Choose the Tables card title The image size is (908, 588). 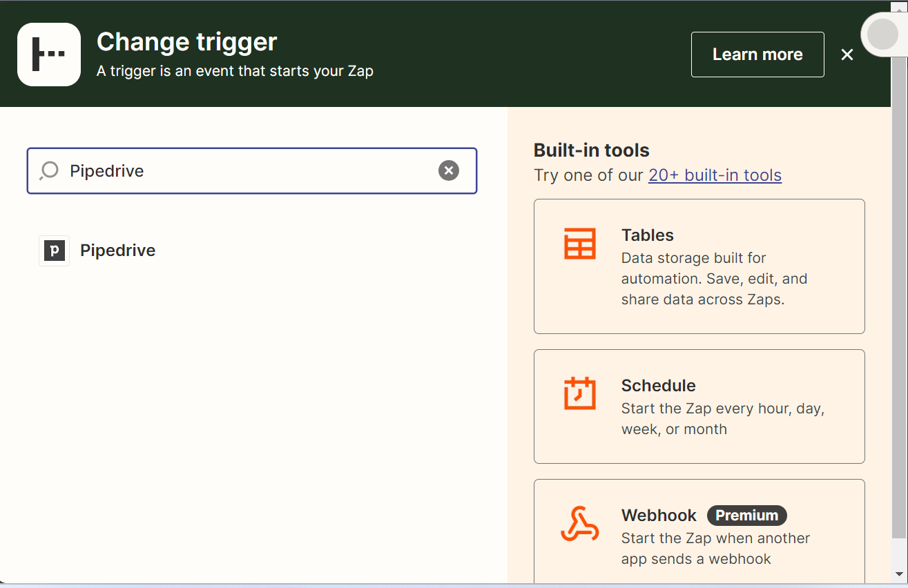pos(647,235)
